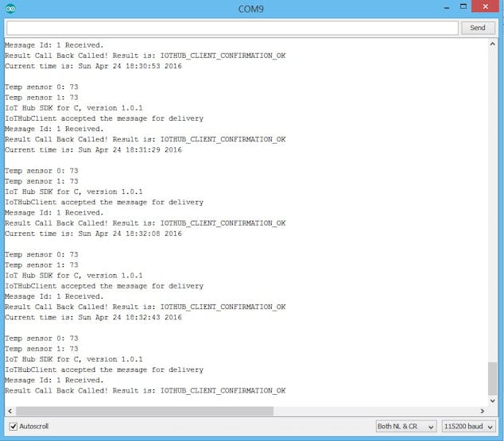Click the Arduino logo icon in title bar
This screenshot has width=504, height=441.
pyautogui.click(x=10, y=9)
